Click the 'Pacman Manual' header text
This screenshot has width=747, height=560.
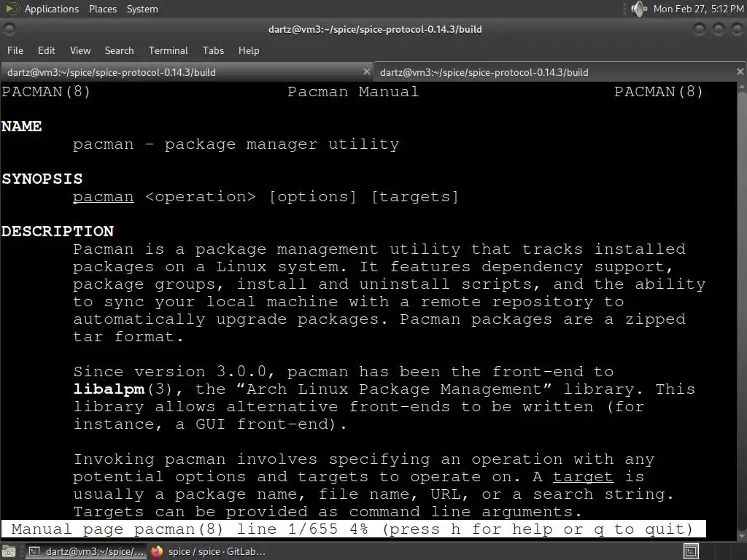(353, 91)
